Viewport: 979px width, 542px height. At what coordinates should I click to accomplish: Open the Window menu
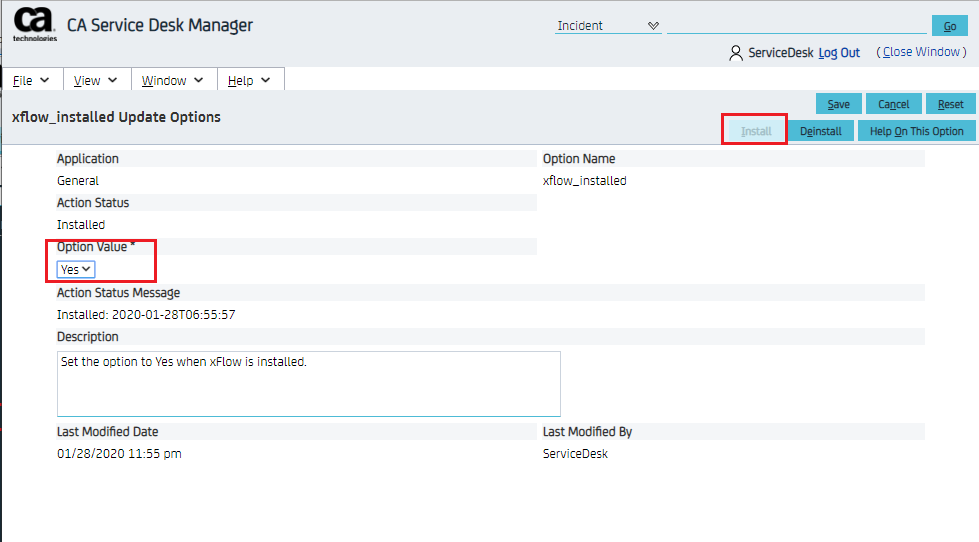coord(172,81)
